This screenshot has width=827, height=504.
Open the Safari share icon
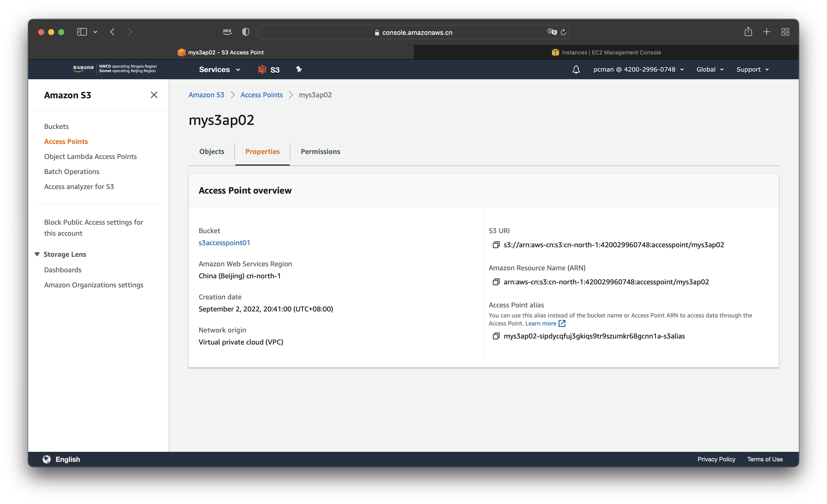point(748,32)
